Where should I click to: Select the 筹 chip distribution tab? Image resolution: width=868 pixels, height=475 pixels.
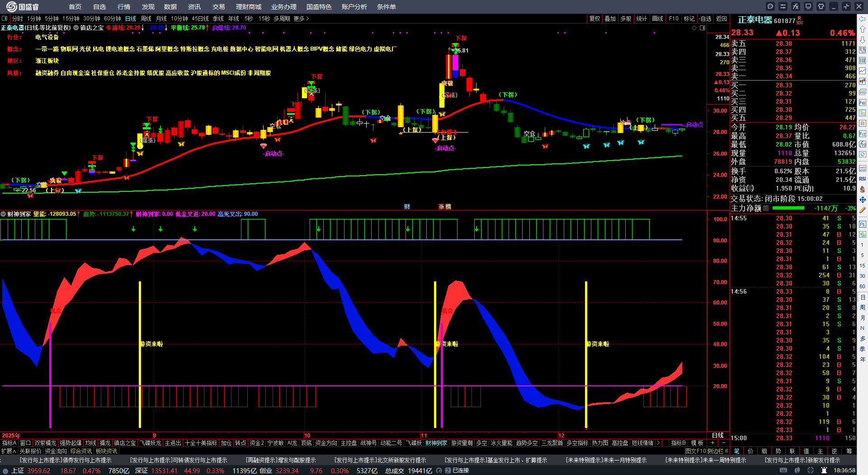click(849, 451)
